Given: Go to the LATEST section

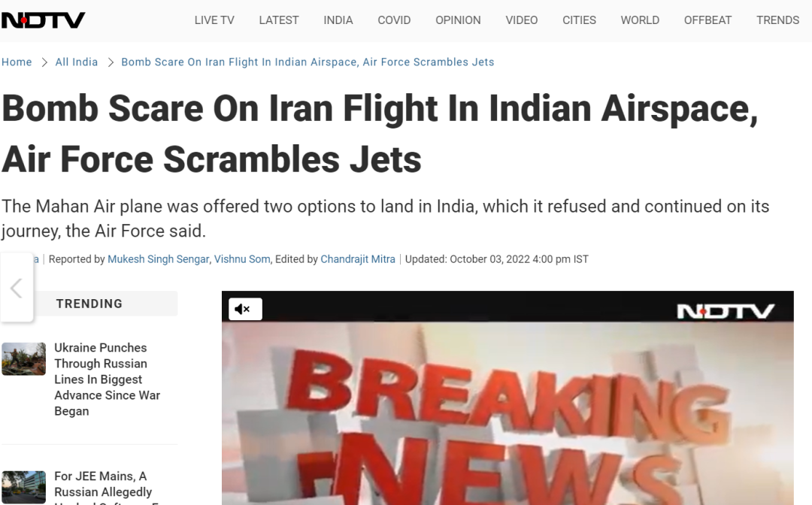Looking at the screenshot, I should (x=279, y=20).
